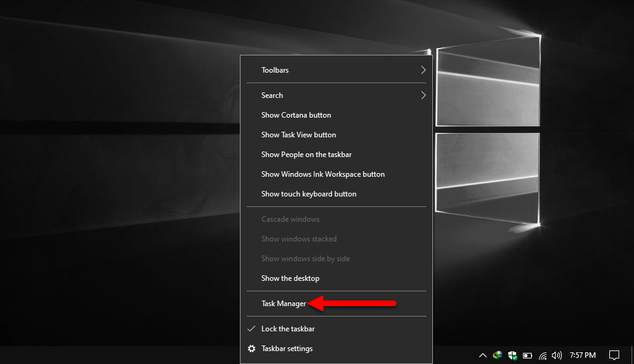This screenshot has width=634, height=364.
Task: Toggle Show Task View button
Action: point(336,135)
